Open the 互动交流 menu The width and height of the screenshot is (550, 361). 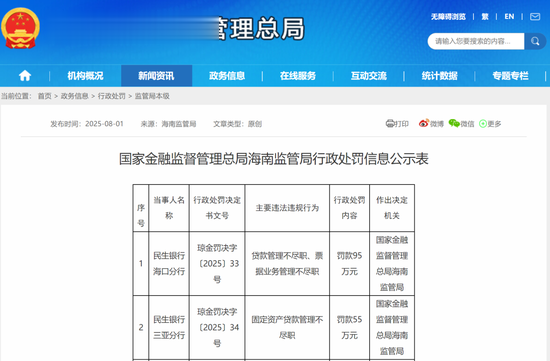pyautogui.click(x=369, y=75)
